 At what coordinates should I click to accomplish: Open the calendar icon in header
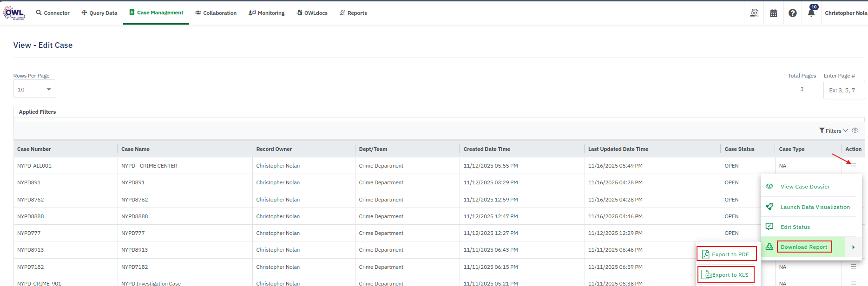pos(773,13)
